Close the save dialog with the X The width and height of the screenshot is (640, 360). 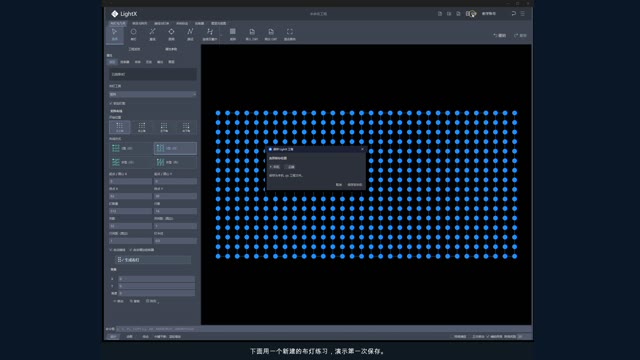tap(362, 149)
